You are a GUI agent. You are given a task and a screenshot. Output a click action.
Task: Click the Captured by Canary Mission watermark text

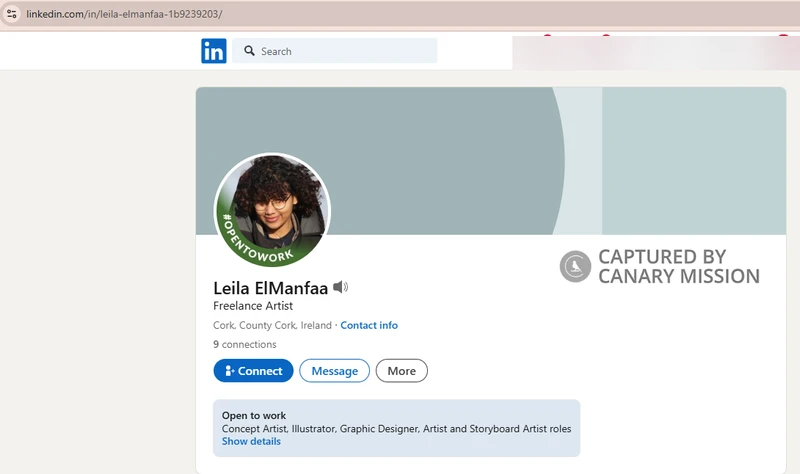click(x=678, y=267)
